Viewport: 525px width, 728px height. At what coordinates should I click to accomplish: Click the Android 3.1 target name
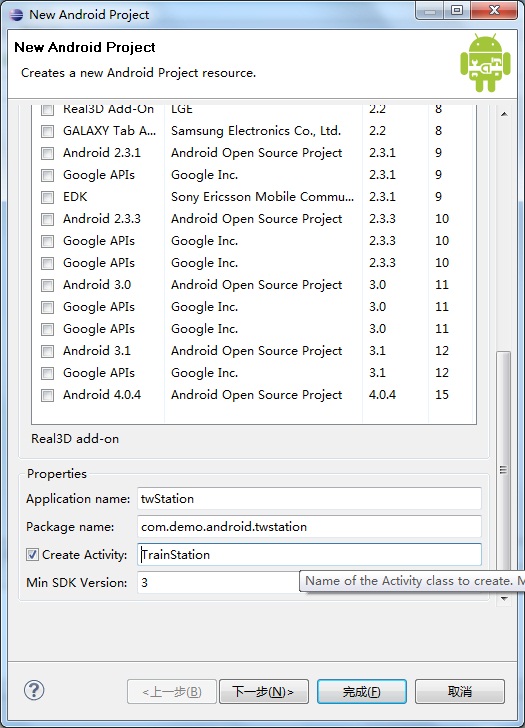(97, 351)
